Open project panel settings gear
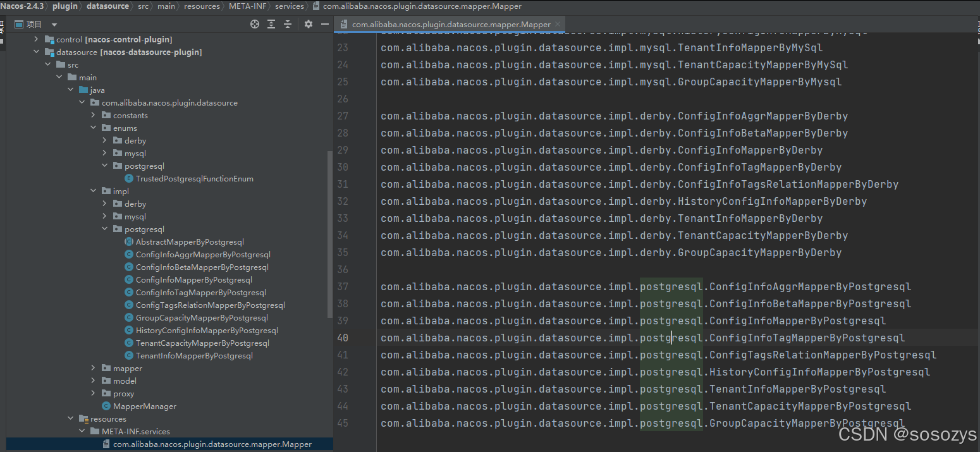The width and height of the screenshot is (980, 452). (309, 24)
